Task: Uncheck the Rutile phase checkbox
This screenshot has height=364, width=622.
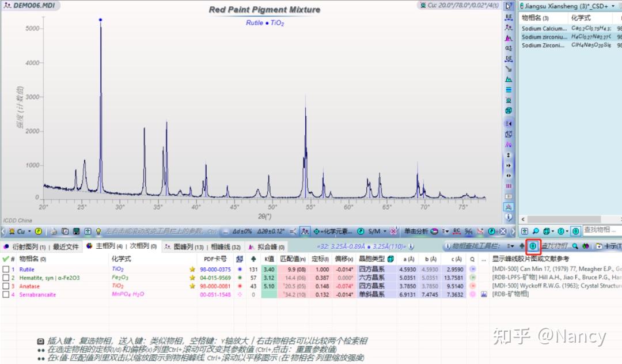Action: pos(6,268)
